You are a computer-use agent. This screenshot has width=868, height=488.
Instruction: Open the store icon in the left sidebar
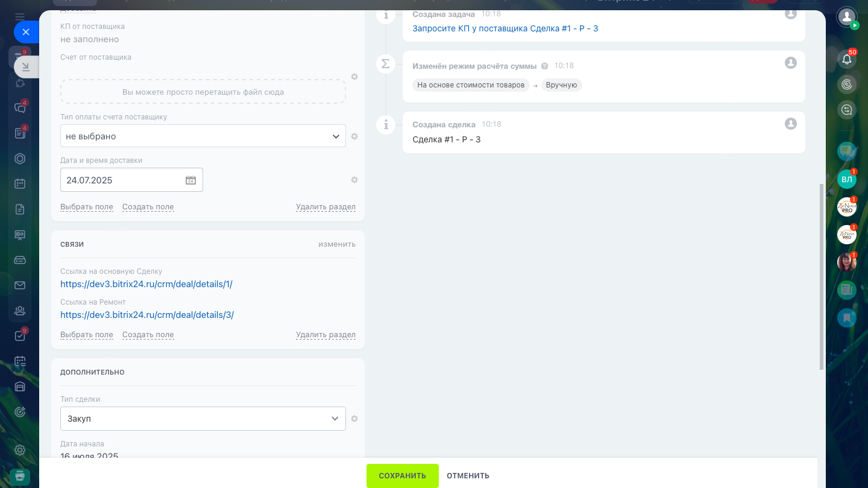tap(20, 387)
